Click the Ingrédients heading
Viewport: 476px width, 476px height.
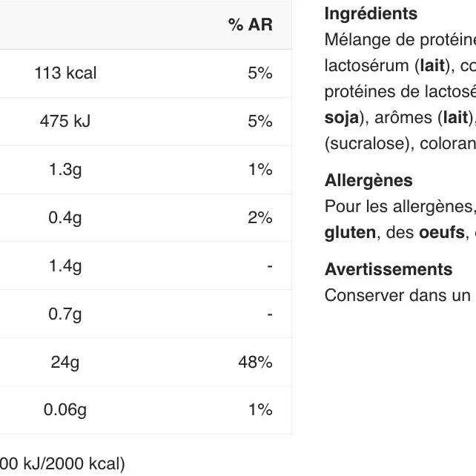click(371, 14)
